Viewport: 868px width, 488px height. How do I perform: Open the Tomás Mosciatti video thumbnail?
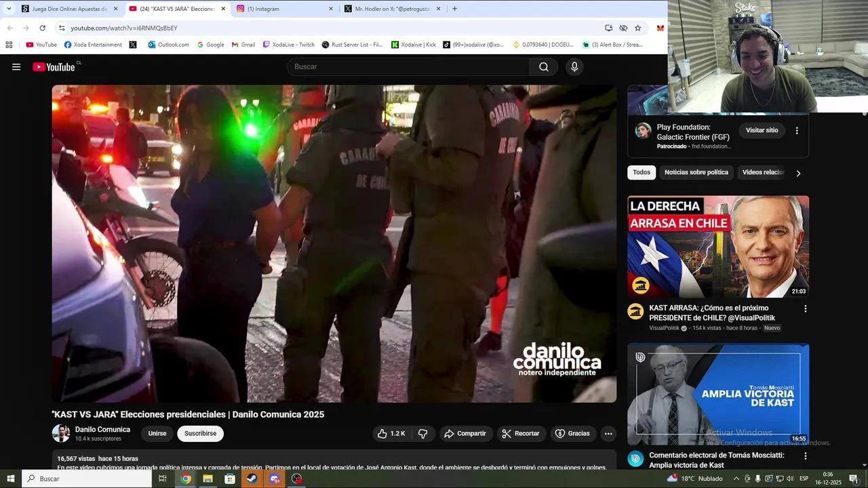point(717,393)
